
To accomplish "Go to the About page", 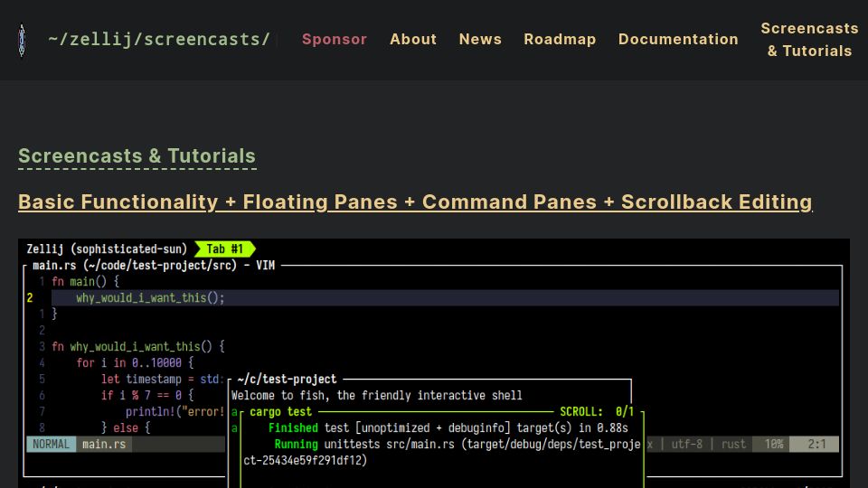I will [x=413, y=39].
